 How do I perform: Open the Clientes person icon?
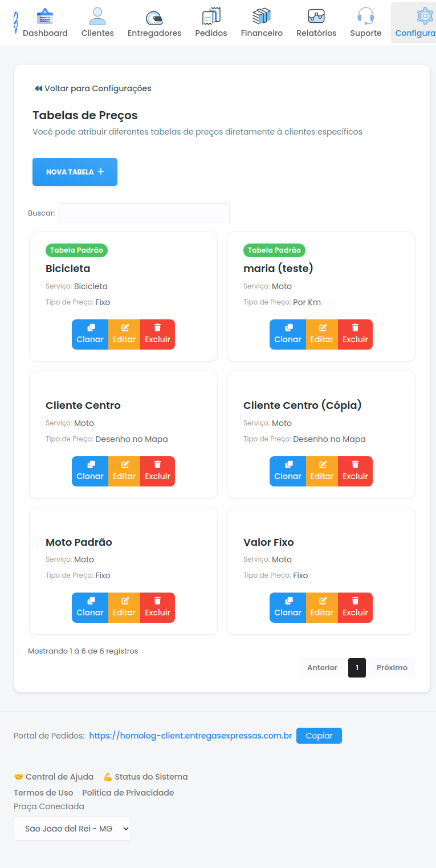[x=97, y=17]
